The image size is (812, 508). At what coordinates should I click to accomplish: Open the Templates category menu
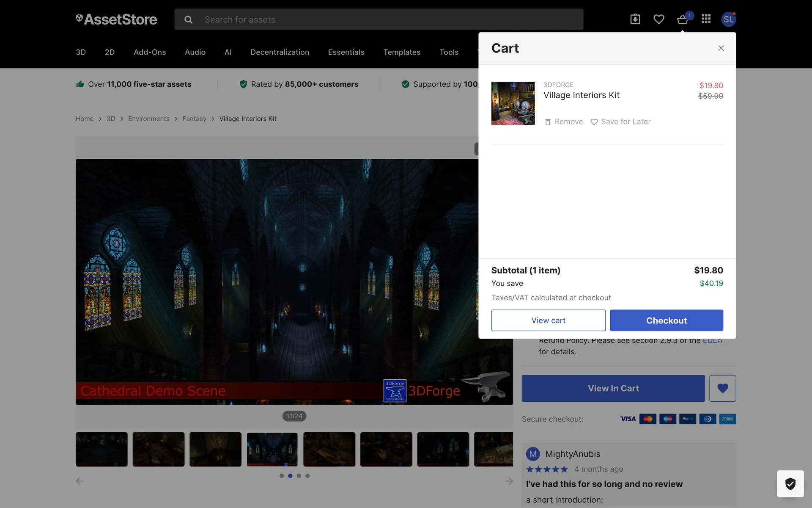coord(401,52)
